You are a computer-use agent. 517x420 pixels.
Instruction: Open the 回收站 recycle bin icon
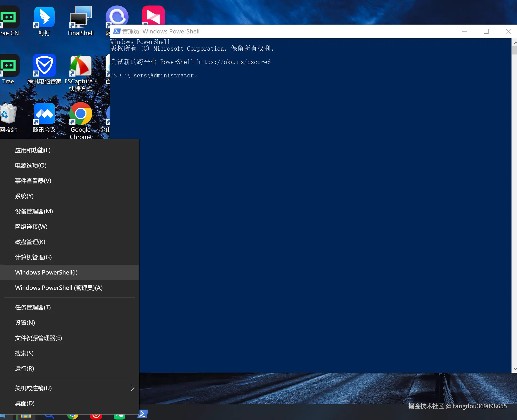(8, 114)
